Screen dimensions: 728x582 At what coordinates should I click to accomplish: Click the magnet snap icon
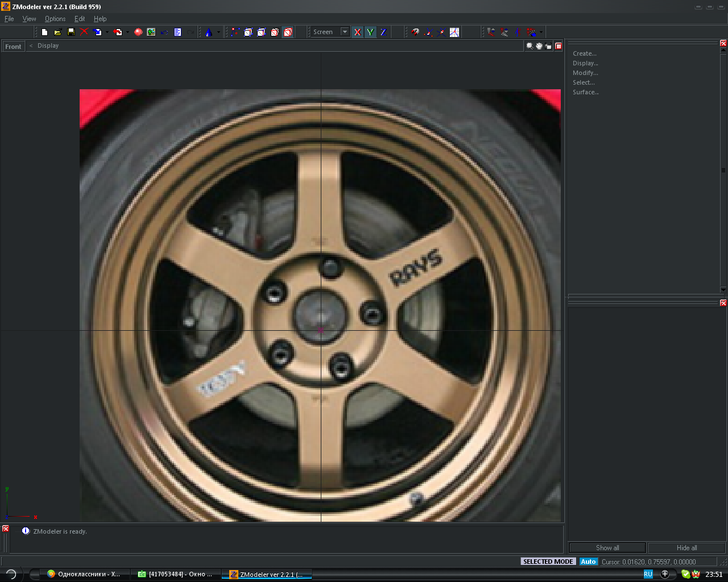click(x=415, y=32)
